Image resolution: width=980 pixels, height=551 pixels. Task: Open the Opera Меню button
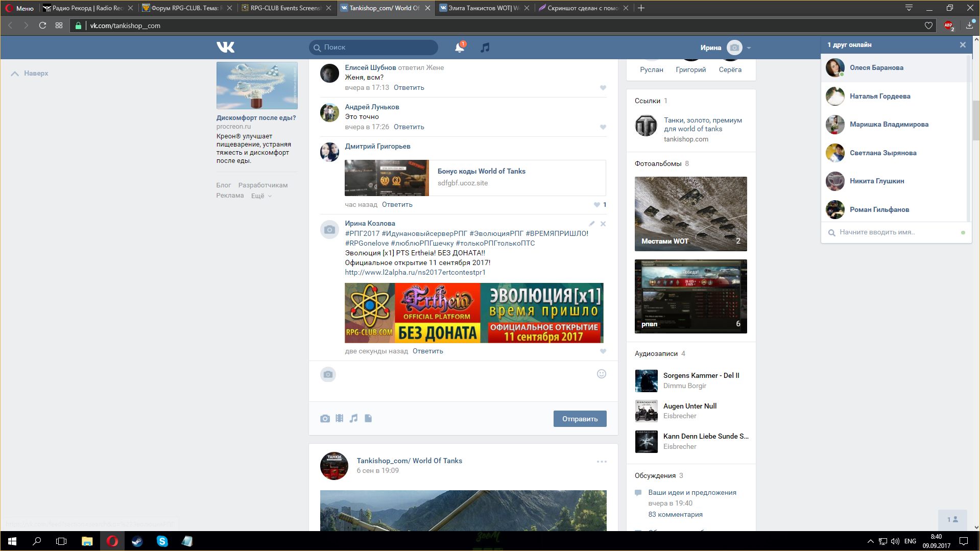click(19, 8)
